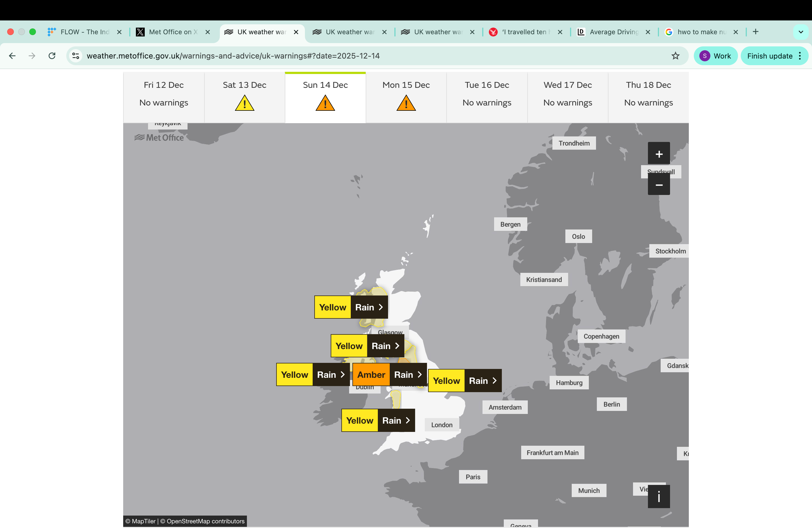Click the yellow warning triangle on Sat 13 Dec

[244, 103]
